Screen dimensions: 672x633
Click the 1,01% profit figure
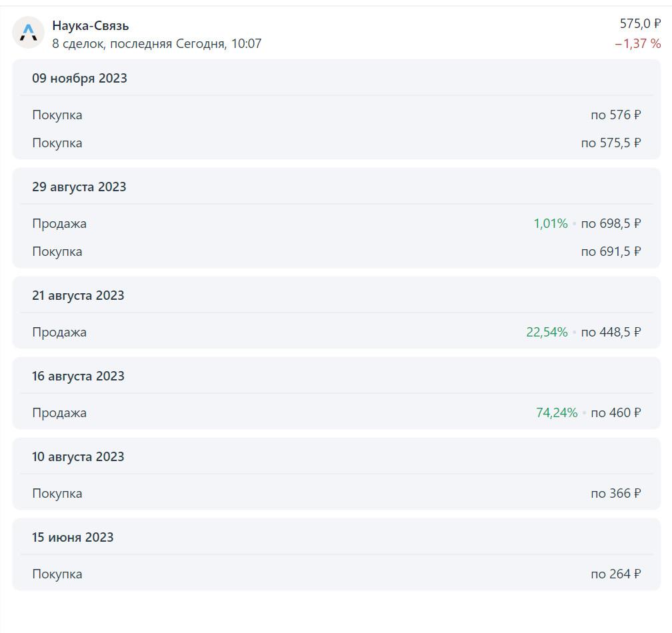click(x=551, y=224)
